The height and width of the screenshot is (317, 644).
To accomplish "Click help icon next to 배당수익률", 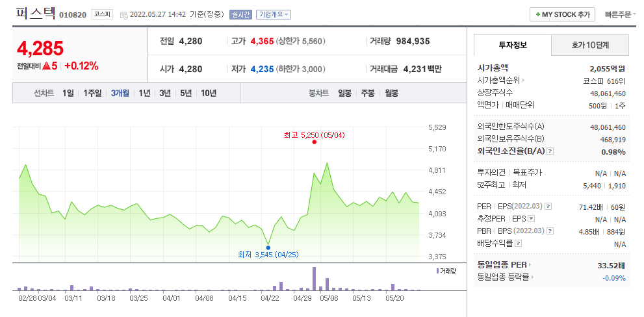I will coord(519,244).
